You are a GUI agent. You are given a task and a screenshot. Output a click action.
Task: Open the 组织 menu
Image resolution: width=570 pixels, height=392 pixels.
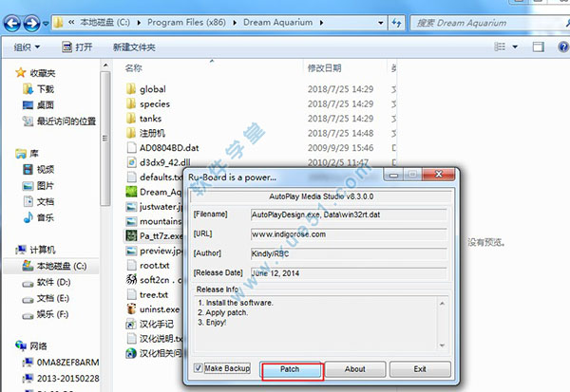coord(27,47)
